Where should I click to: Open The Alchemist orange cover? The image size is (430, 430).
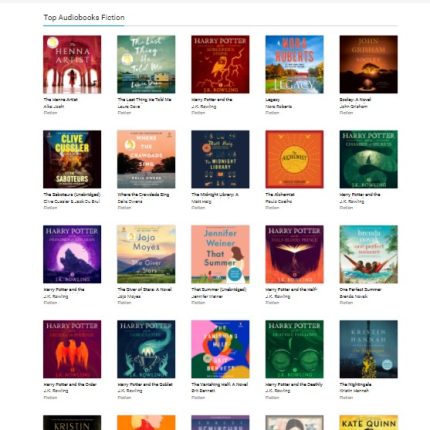point(294,159)
